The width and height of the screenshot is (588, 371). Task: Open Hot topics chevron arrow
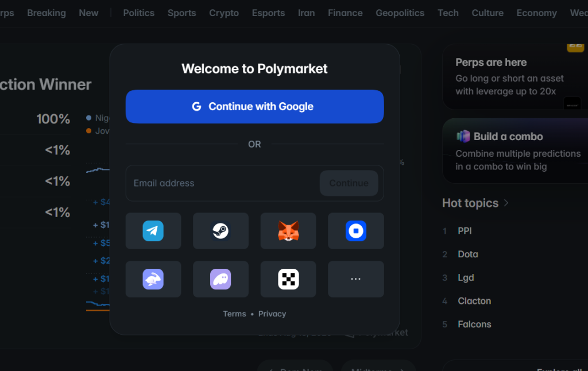point(506,203)
